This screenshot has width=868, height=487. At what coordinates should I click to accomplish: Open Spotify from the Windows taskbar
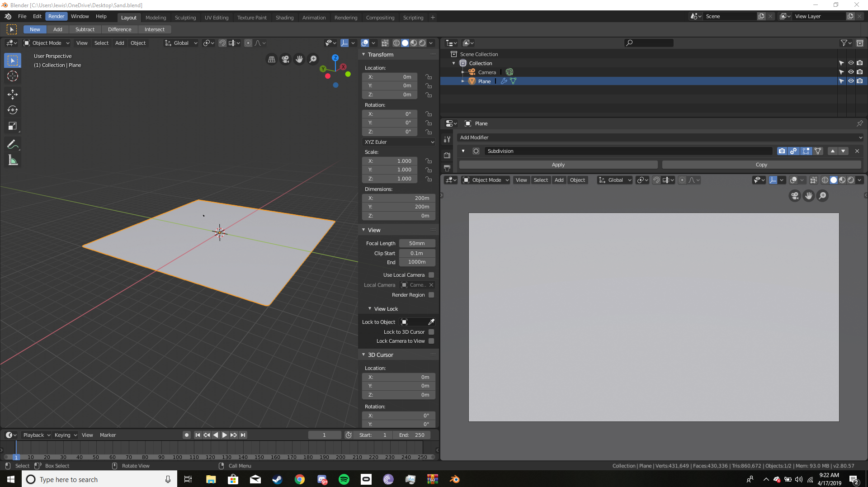(344, 479)
